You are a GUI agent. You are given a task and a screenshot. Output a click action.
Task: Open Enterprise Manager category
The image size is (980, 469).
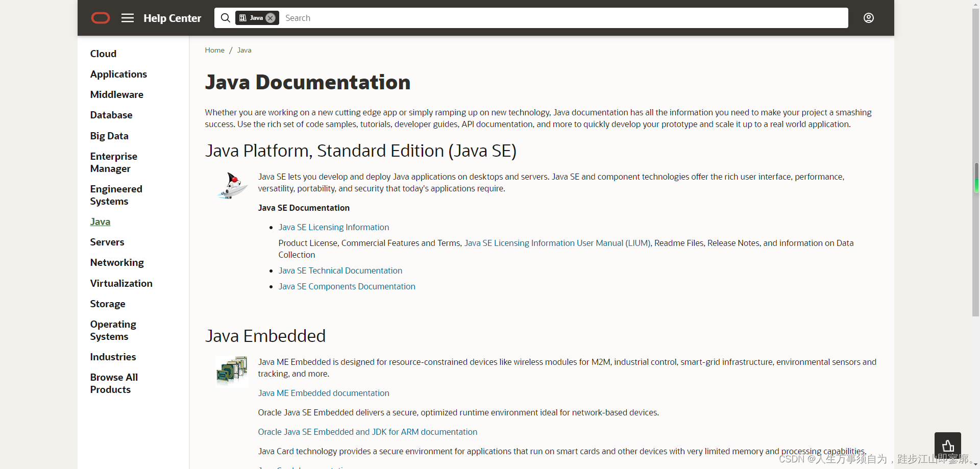tap(114, 162)
